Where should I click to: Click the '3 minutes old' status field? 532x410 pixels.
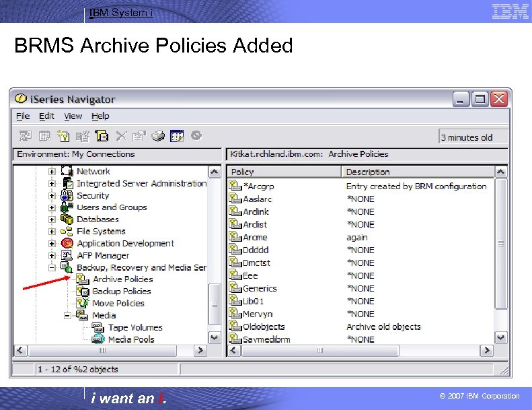[473, 137]
